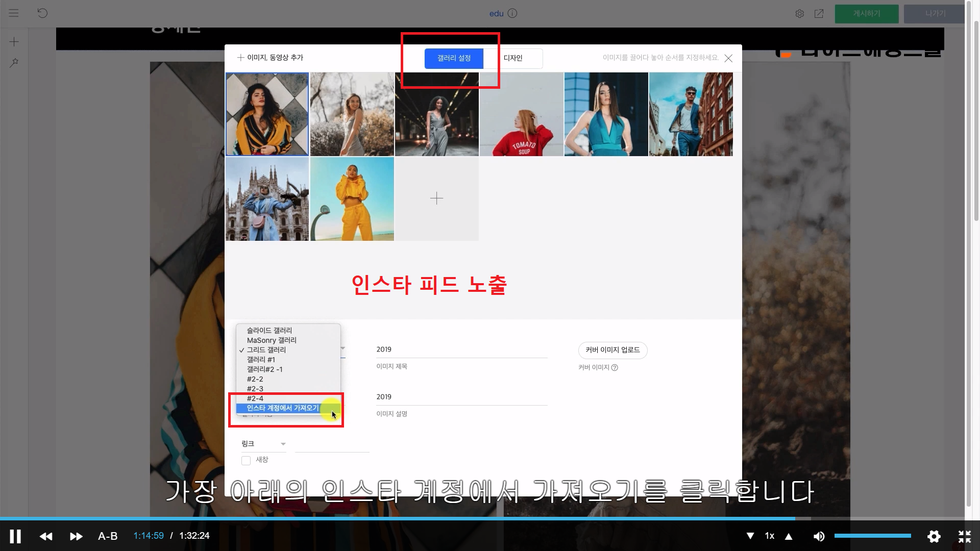The width and height of the screenshot is (980, 551).
Task: Select the 갤러리 설정 tab
Action: pyautogui.click(x=454, y=58)
